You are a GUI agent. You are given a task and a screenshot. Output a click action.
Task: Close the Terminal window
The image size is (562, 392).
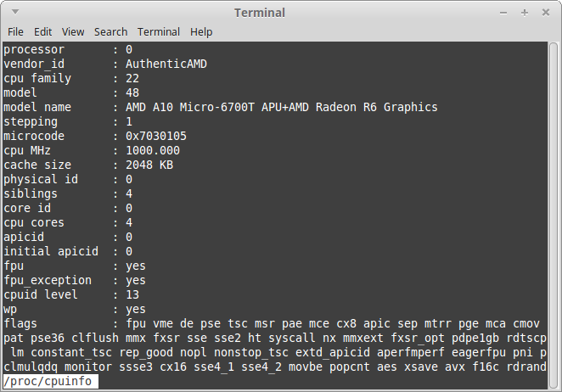coord(546,13)
